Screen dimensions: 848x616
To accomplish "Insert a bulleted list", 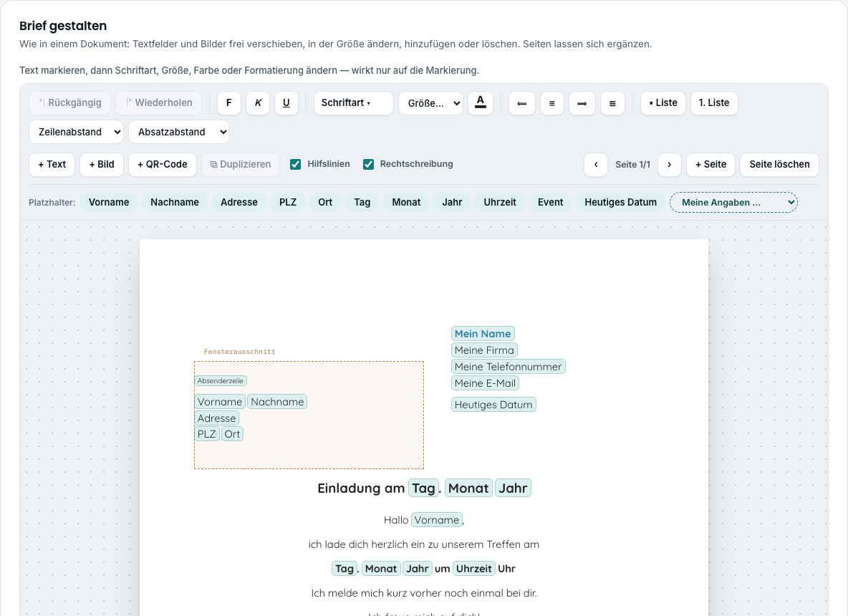I will tap(663, 102).
